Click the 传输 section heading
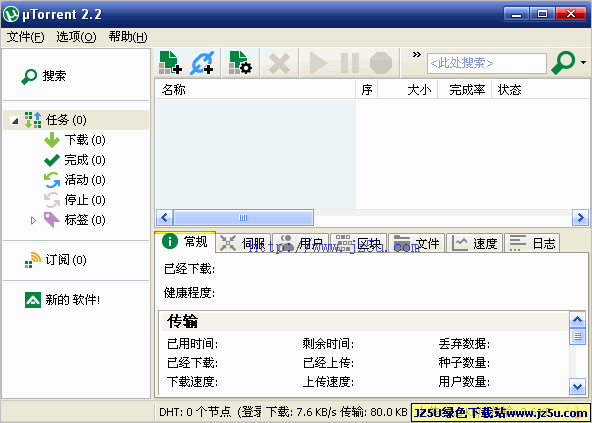Screen dimensions: 592x423 tap(183, 321)
